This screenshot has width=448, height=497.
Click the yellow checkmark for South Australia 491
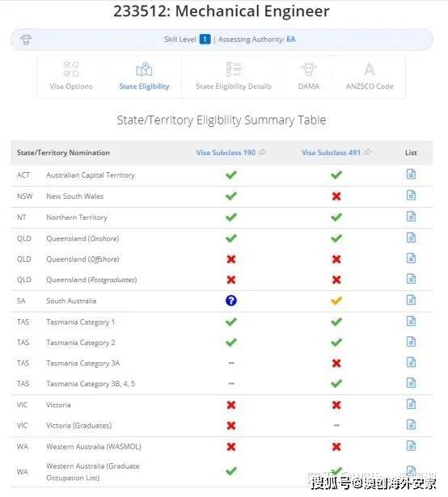336,301
